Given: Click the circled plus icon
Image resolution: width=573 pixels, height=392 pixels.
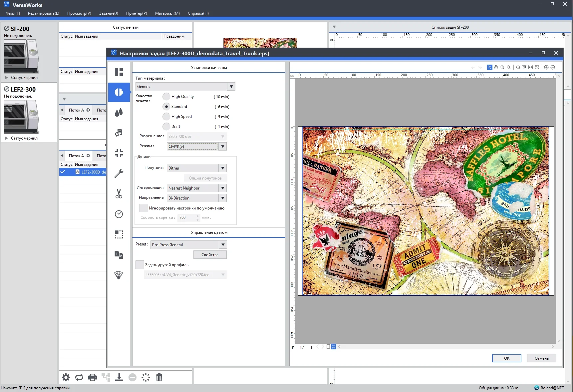Looking at the screenshot, I should tap(546, 67).
